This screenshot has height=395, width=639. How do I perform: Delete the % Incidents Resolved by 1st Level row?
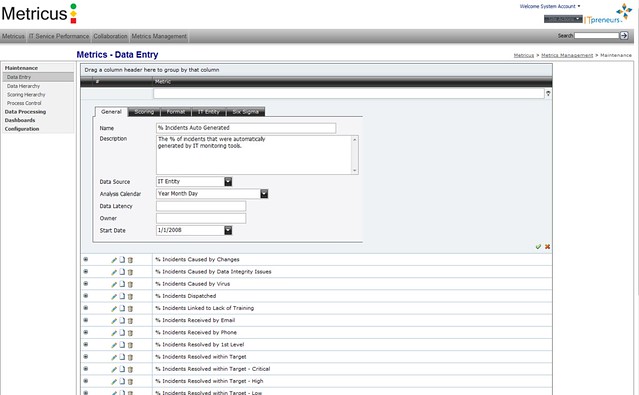[x=130, y=345]
